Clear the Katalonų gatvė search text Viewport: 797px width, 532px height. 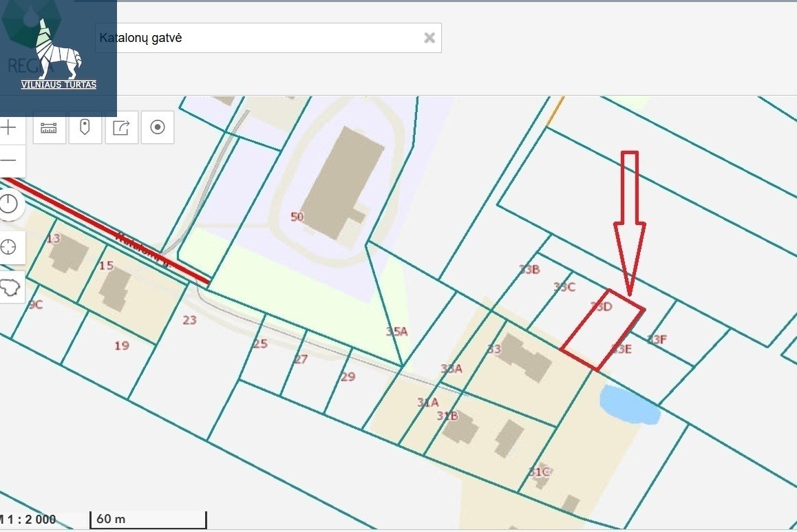pos(429,38)
